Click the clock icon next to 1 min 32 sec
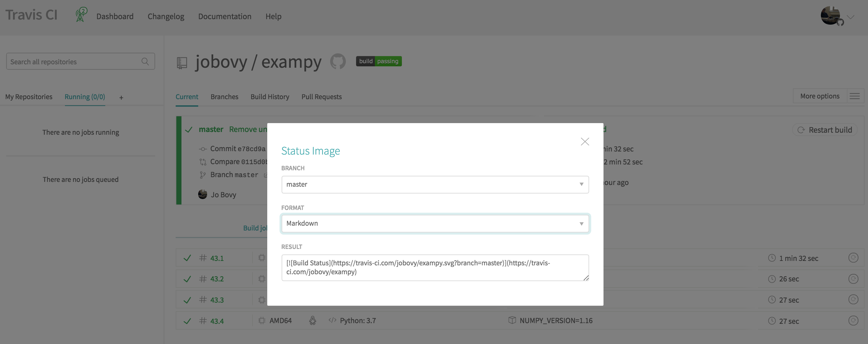The image size is (868, 344). tap(772, 258)
